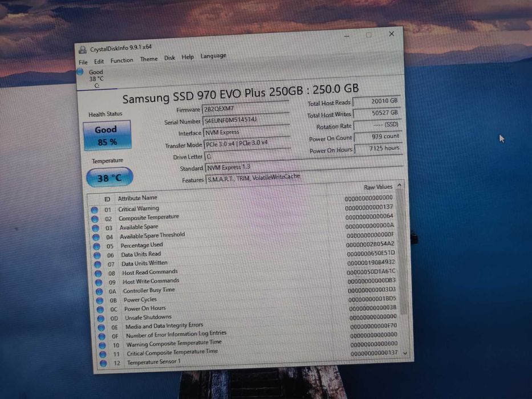Click blue dot for Error Information Log Entries

click(x=102, y=336)
